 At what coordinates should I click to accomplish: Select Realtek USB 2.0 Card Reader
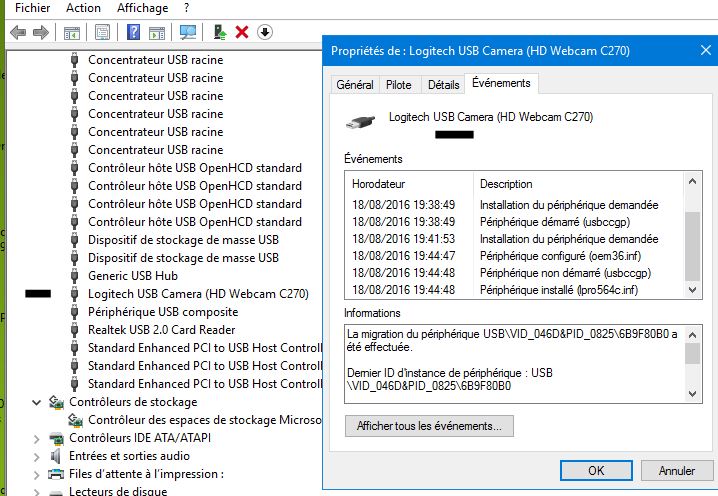click(x=162, y=330)
